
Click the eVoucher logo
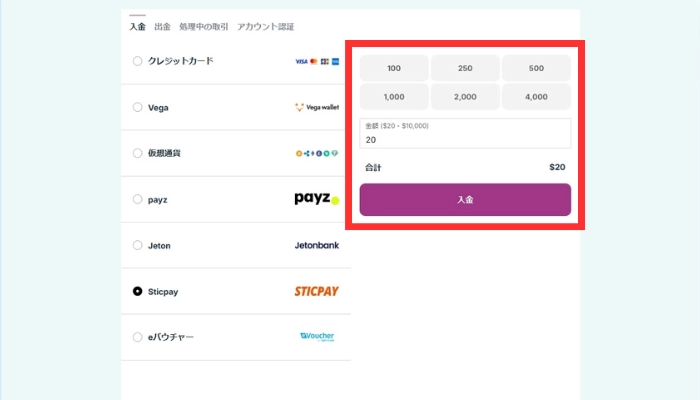317,337
